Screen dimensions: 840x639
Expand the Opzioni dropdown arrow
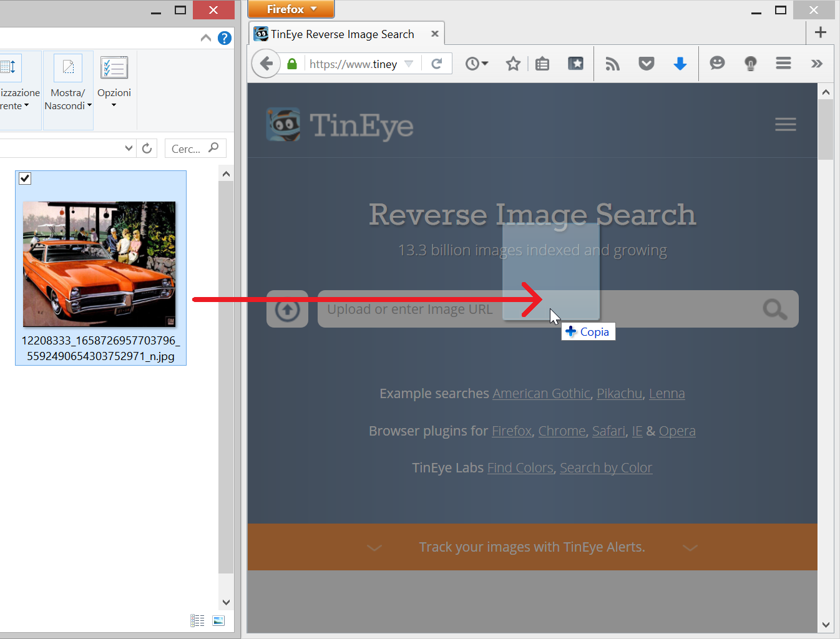[x=114, y=105]
